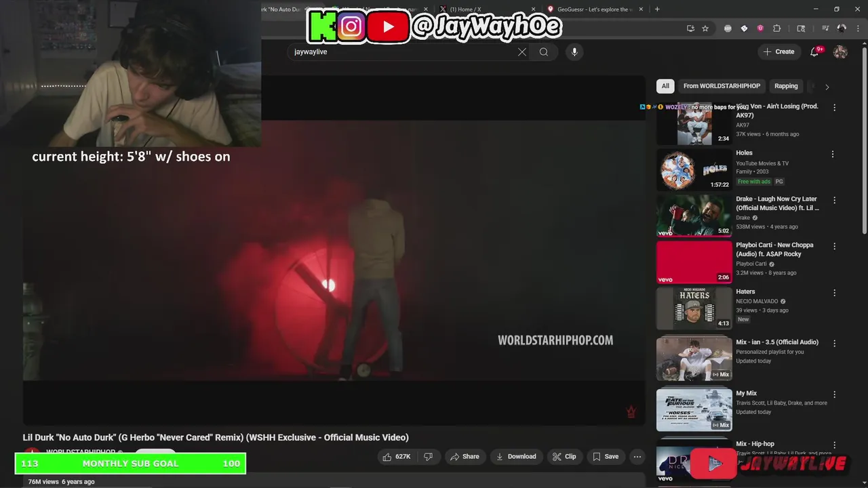Open 'Playboi Carti - New Choppa' title
The height and width of the screenshot is (488, 868).
point(774,249)
